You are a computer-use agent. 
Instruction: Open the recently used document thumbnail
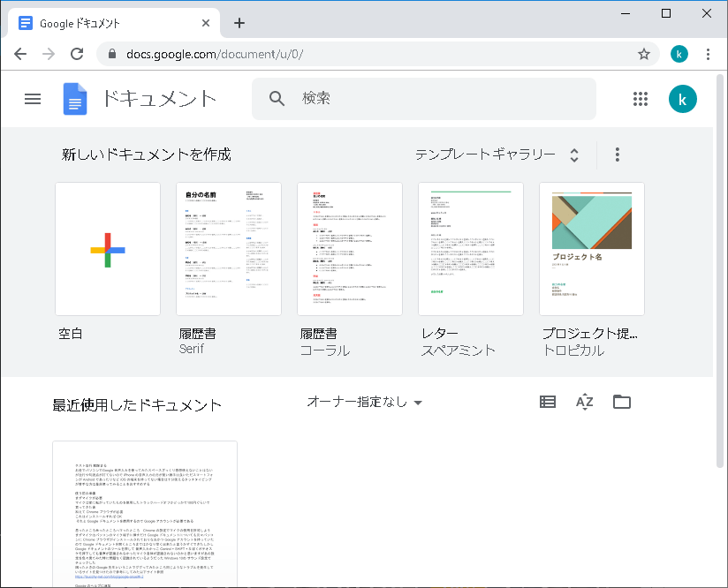pyautogui.click(x=145, y=514)
